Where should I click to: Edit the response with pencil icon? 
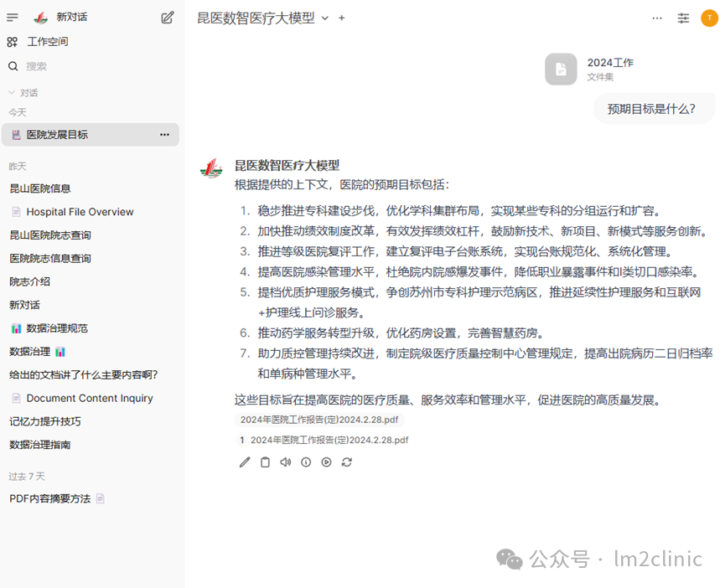coord(245,462)
